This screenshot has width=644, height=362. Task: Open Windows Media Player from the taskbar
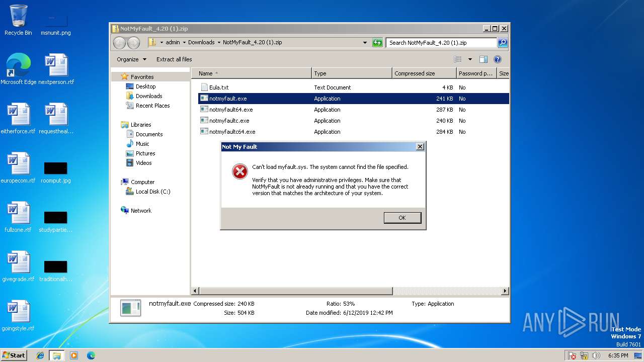click(x=74, y=355)
